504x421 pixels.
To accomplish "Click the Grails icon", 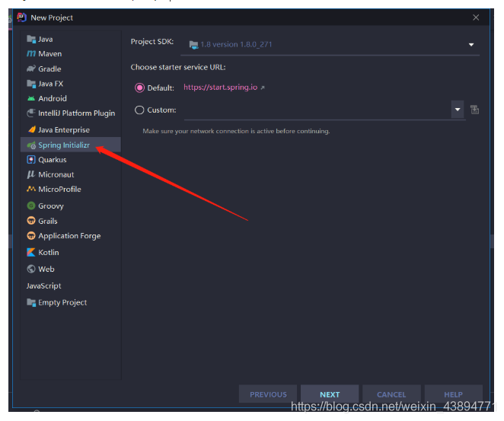I will pyautogui.click(x=31, y=221).
